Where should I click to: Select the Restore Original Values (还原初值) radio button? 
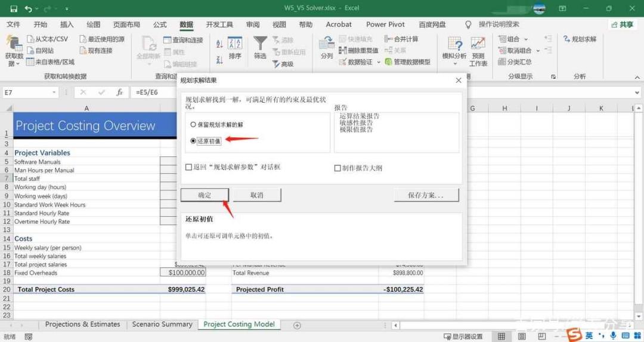(x=193, y=141)
